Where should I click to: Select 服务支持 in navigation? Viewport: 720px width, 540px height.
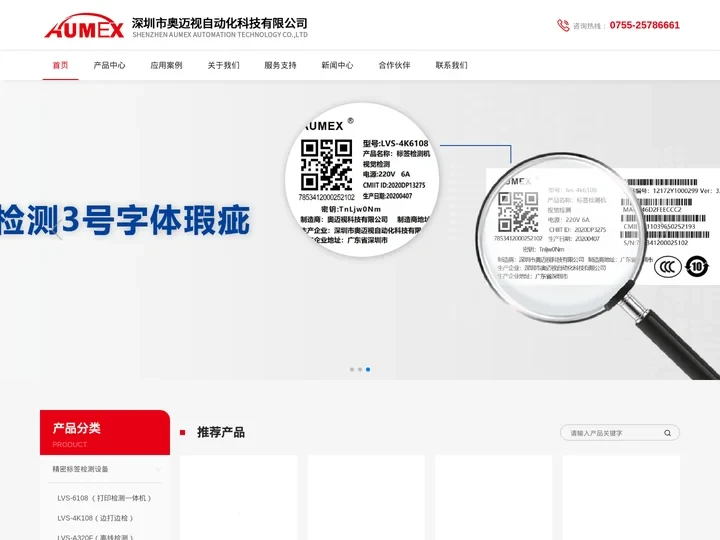click(280, 65)
